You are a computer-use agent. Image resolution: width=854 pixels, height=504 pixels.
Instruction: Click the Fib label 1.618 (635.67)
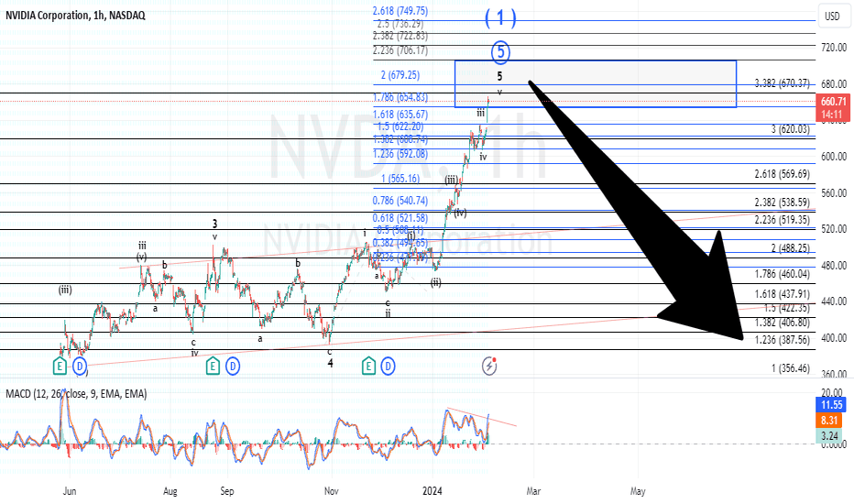click(400, 115)
